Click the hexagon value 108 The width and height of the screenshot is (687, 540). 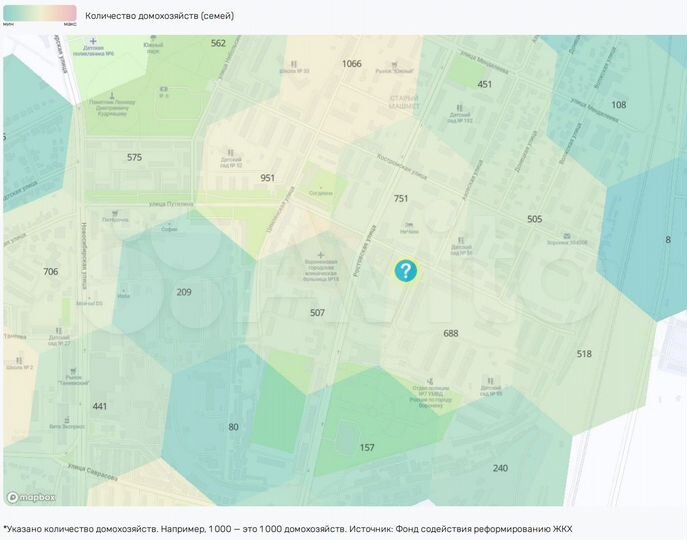click(x=619, y=105)
